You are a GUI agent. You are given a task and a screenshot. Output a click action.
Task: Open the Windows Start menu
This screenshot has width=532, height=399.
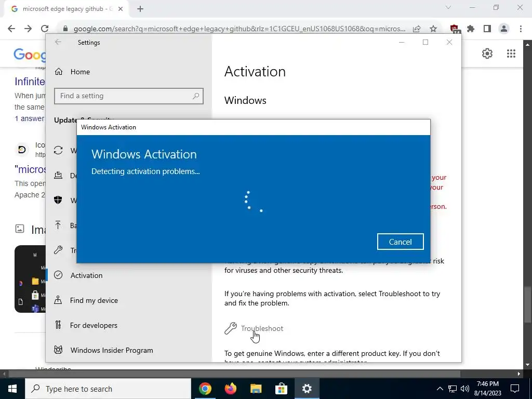click(12, 389)
